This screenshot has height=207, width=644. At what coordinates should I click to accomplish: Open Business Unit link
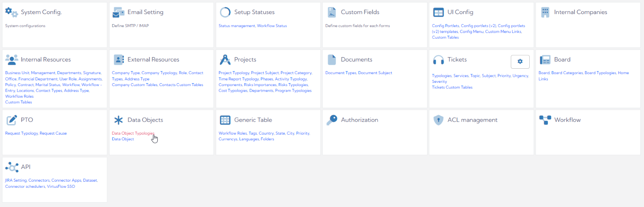coord(17,73)
